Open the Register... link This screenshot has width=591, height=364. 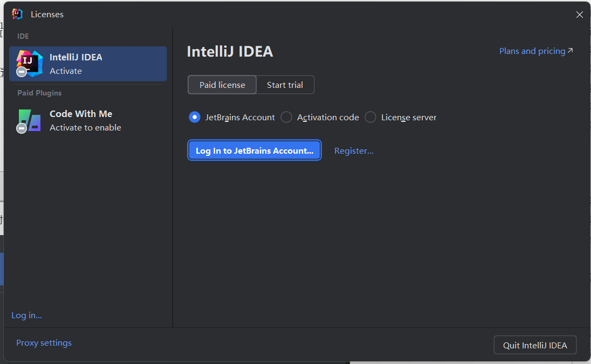coord(354,150)
